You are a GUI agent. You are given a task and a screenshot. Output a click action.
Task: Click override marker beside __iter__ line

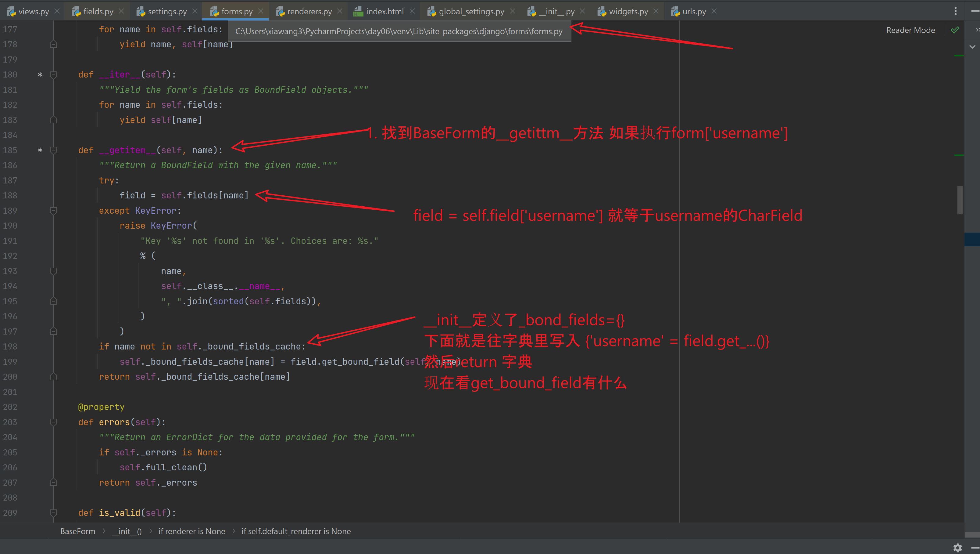pos(40,74)
